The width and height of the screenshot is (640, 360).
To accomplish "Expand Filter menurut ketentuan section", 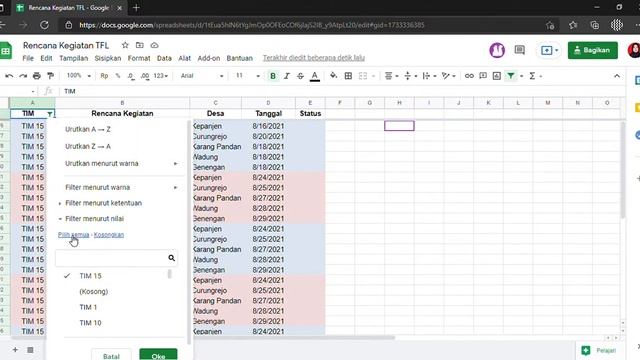I will tap(103, 203).
